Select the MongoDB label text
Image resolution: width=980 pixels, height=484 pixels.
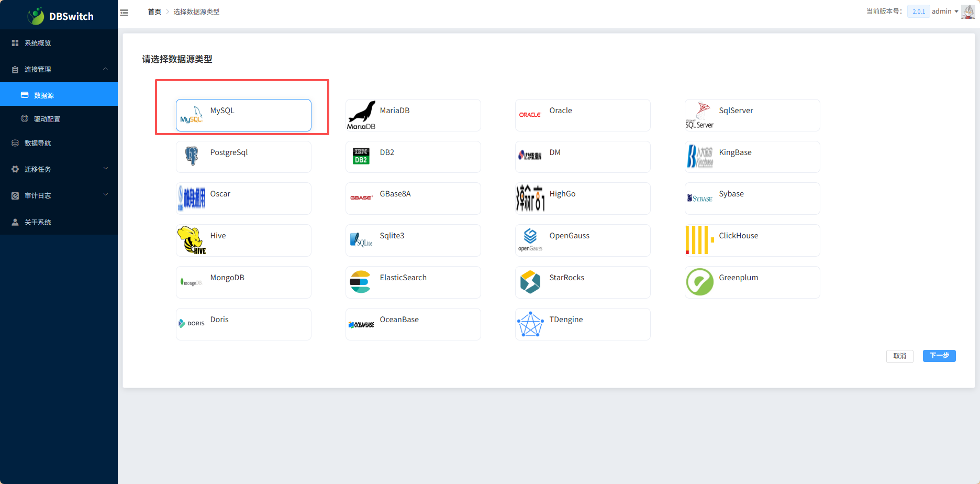click(227, 278)
